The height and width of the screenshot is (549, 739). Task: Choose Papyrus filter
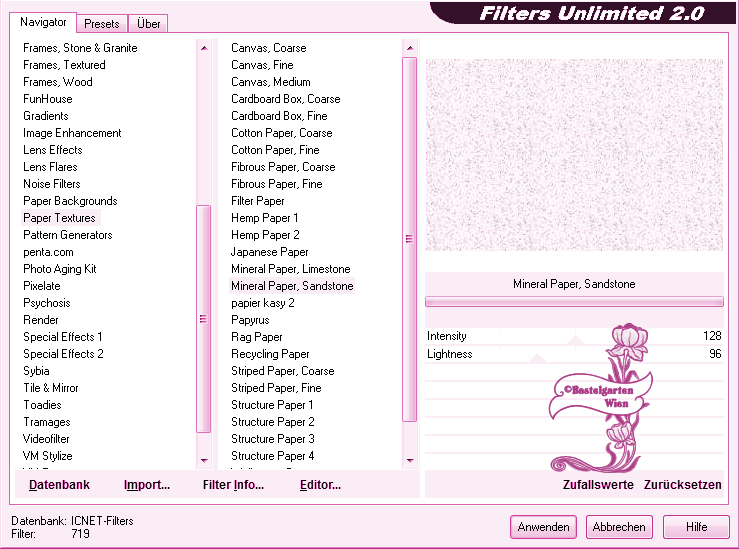(250, 320)
